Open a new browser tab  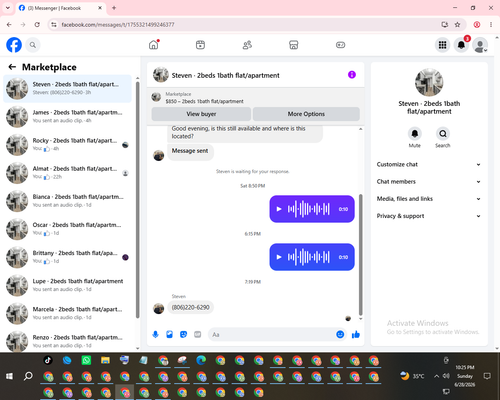(114, 8)
